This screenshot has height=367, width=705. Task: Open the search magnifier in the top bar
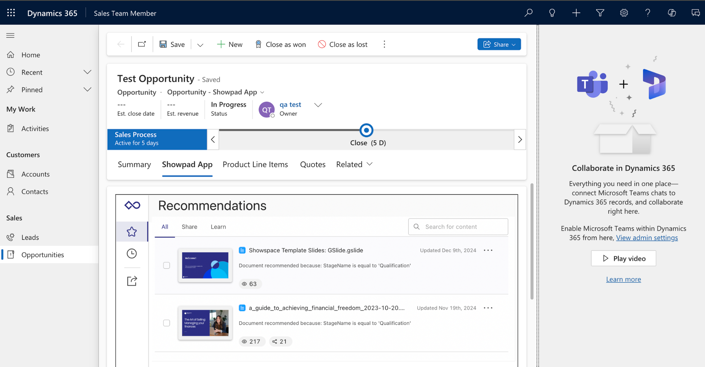528,13
